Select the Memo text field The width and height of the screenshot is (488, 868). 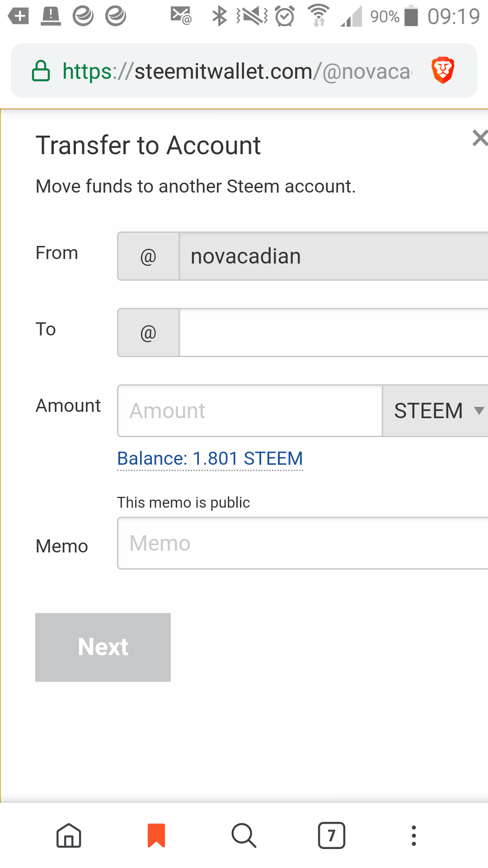point(303,543)
